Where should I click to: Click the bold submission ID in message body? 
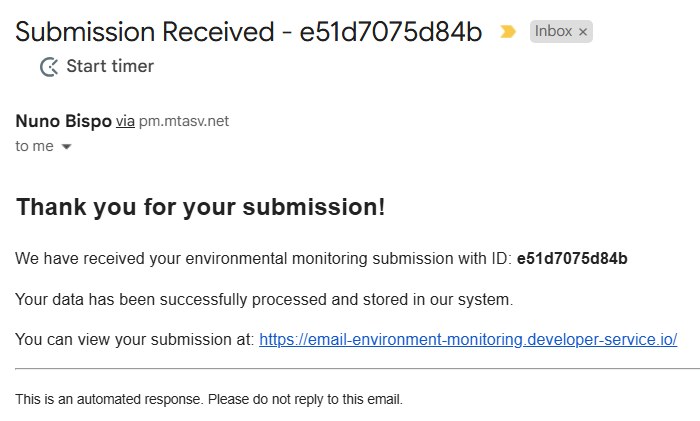572,258
